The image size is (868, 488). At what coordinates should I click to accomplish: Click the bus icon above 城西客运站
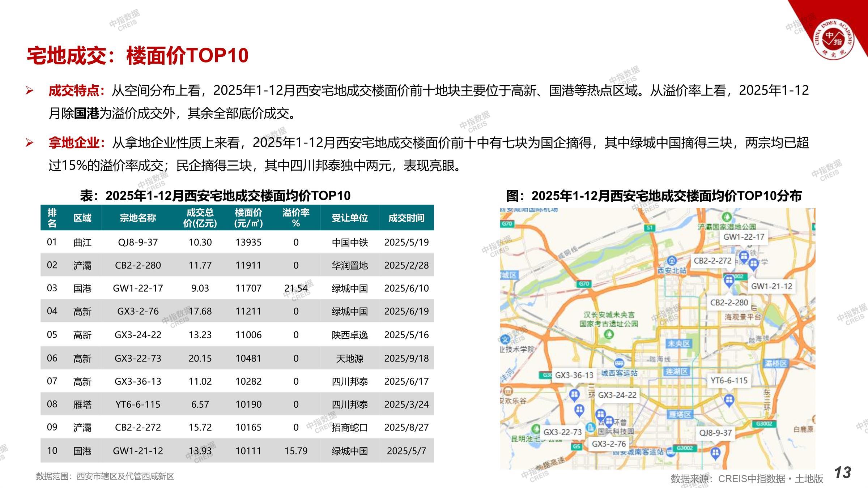[619, 363]
